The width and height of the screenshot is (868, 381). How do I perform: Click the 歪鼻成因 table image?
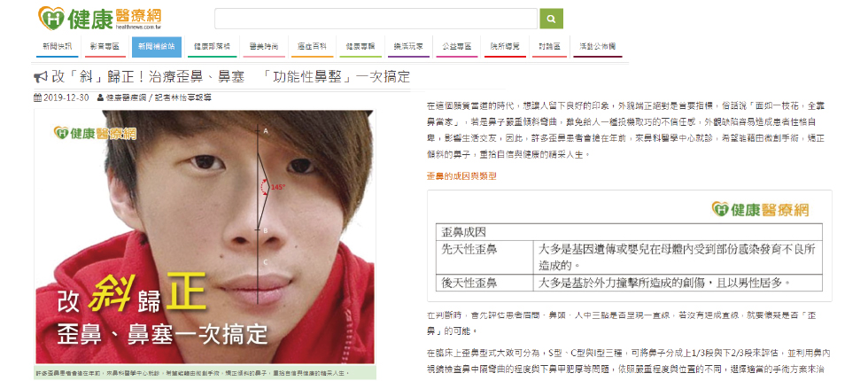point(630,246)
